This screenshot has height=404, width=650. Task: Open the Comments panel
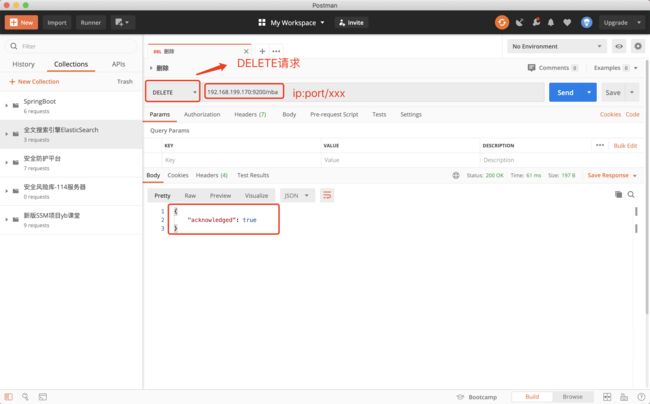(553, 68)
